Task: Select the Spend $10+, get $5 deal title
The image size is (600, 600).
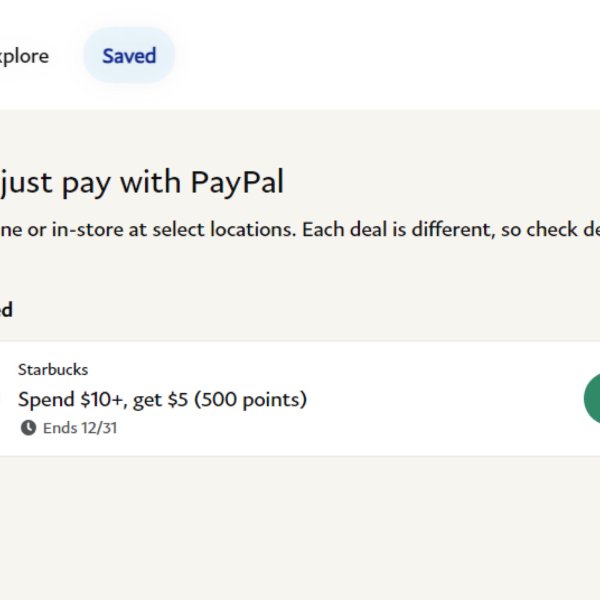Action: click(x=163, y=399)
